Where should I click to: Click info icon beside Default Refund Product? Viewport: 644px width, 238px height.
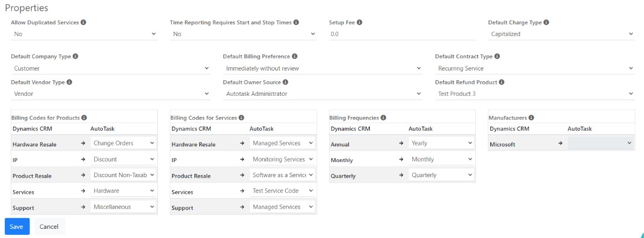502,82
